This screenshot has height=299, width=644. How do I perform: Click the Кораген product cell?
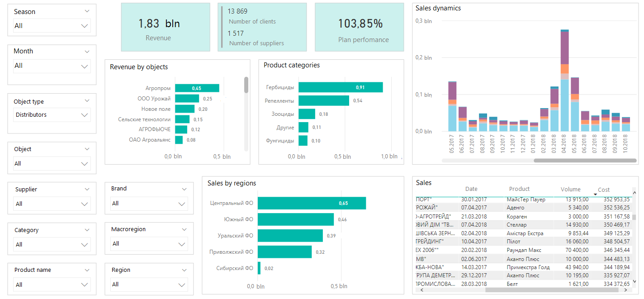[516, 216]
